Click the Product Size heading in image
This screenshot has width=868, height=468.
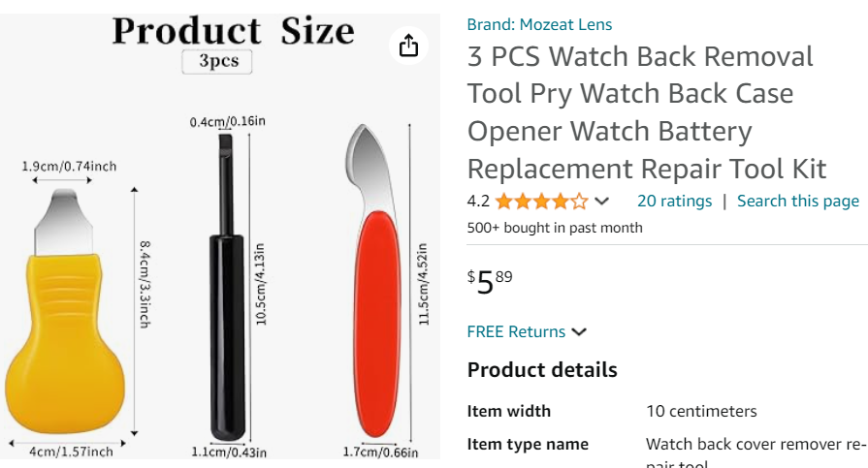tap(233, 30)
